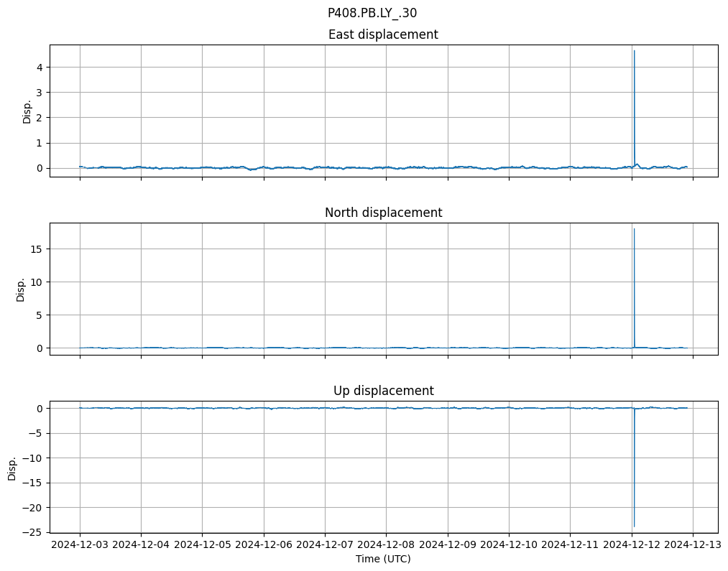Viewport: 728px width, 571px height.
Task: Select the East displacement plot title
Action: [383, 34]
